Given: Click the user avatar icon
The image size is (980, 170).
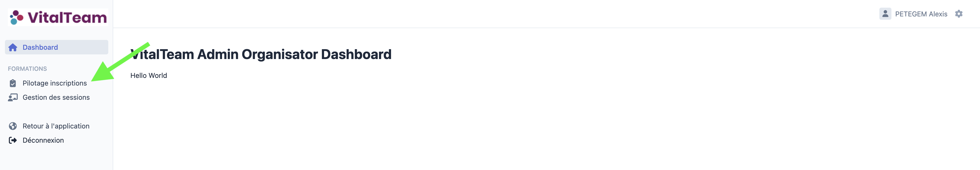Looking at the screenshot, I should 885,14.
